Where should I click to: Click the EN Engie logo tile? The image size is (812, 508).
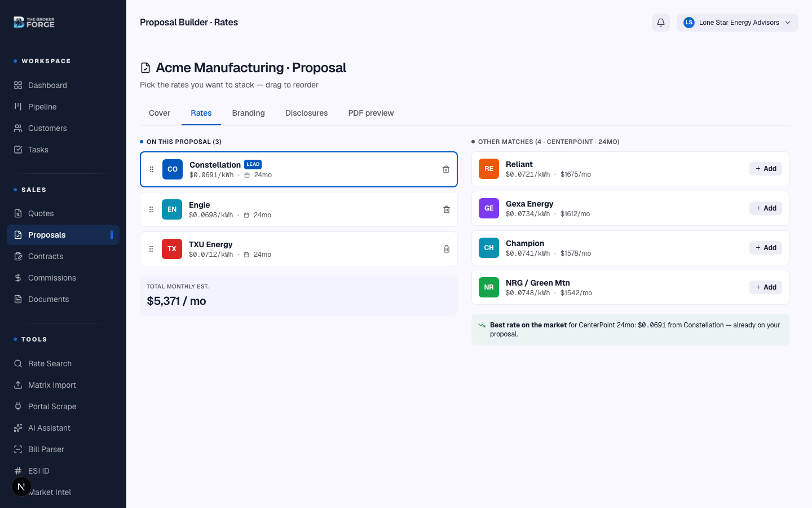point(172,209)
